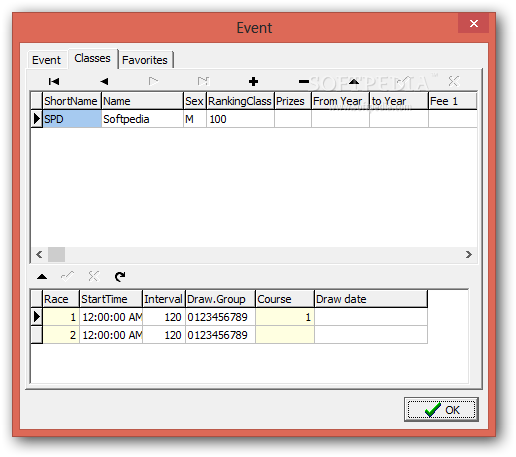Click the Course column header
Screen dimensions: 516x457
285,299
